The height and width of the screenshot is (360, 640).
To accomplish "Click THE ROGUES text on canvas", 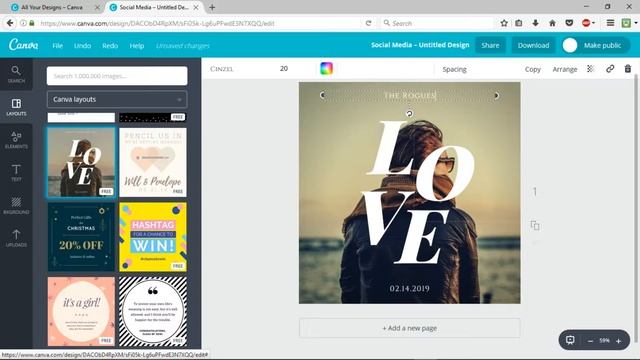I will point(410,96).
